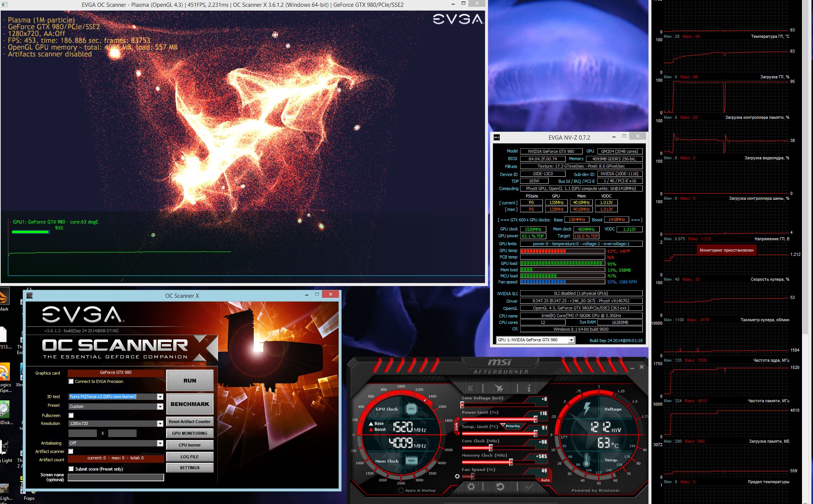Click Core Clock slider handle

(x=491, y=448)
